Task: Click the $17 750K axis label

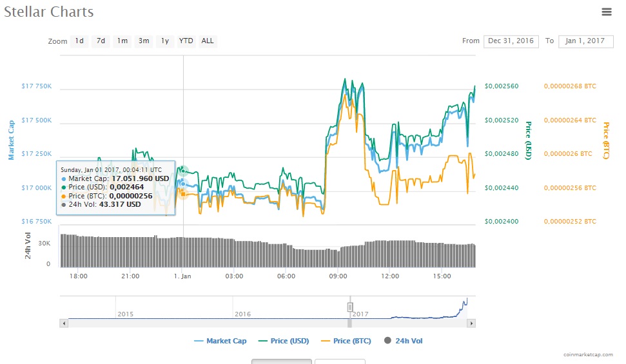Action: [x=36, y=86]
